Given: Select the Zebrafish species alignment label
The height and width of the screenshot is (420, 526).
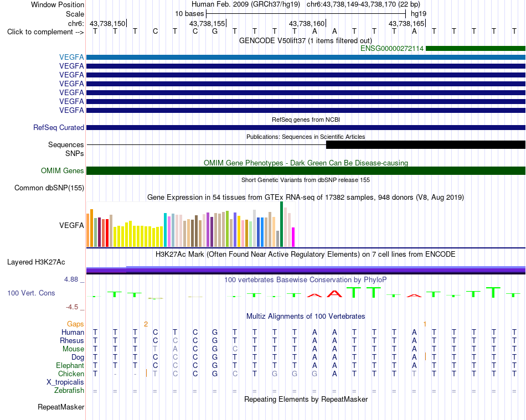Looking at the screenshot, I should coord(69,391).
